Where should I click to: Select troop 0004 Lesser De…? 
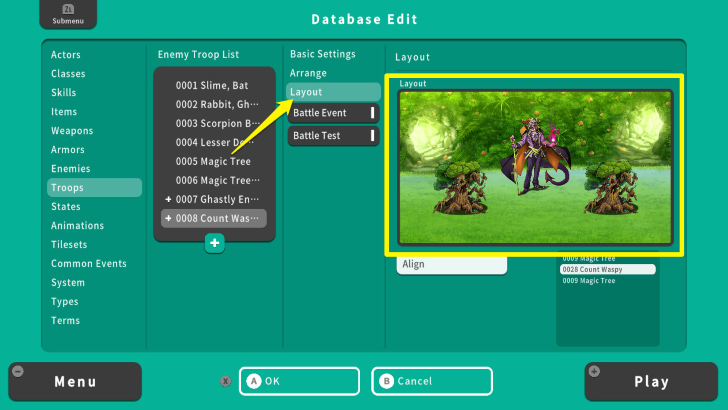click(214, 143)
